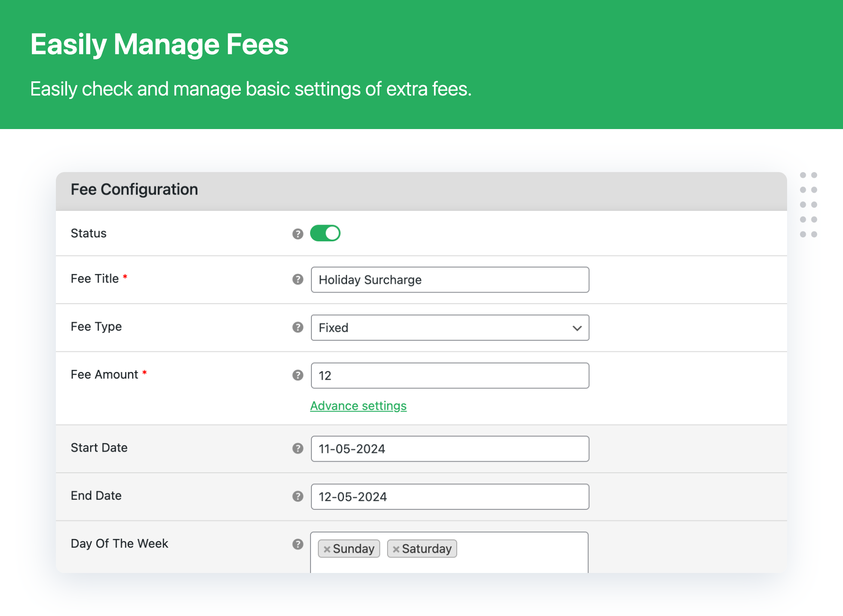Open the Advance settings link
843x616 pixels.
[358, 406]
